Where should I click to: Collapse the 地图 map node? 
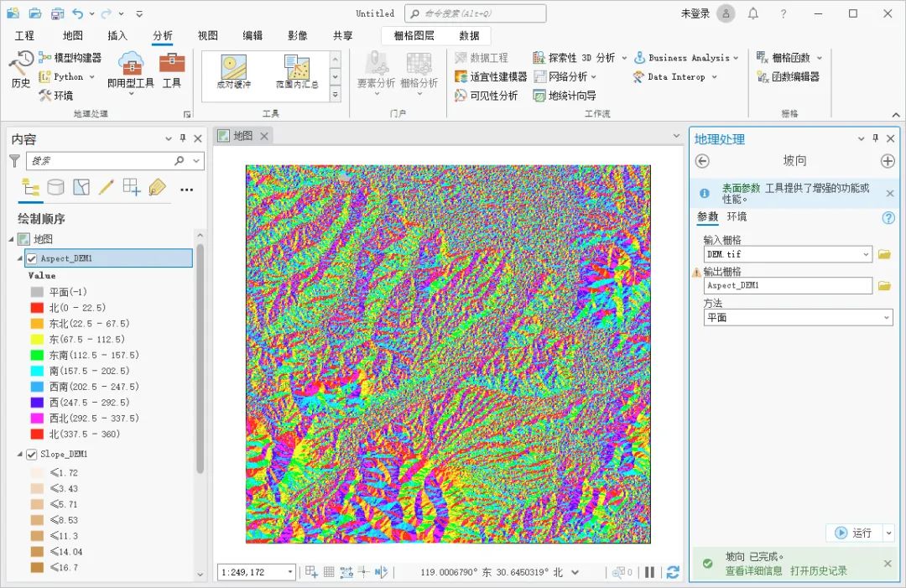pos(12,238)
